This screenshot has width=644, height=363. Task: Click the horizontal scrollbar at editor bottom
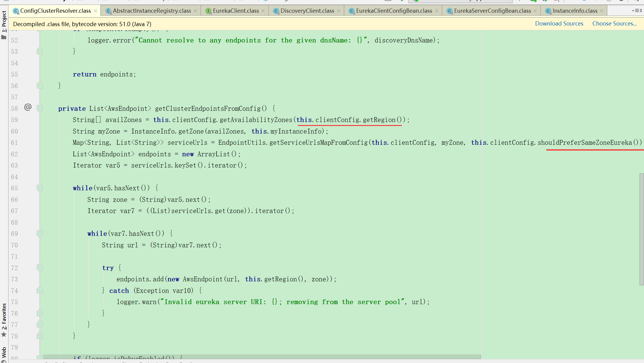261,357
